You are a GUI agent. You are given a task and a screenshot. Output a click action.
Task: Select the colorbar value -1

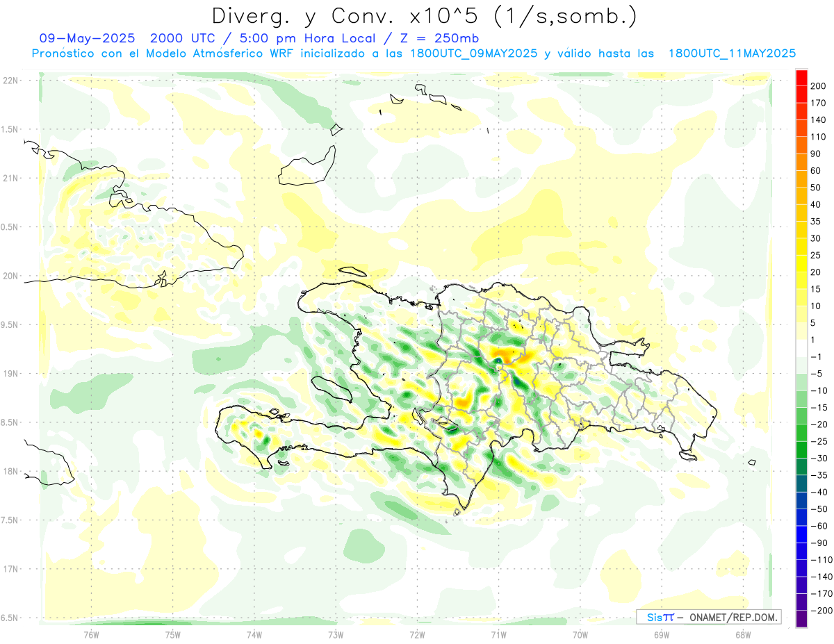817,357
